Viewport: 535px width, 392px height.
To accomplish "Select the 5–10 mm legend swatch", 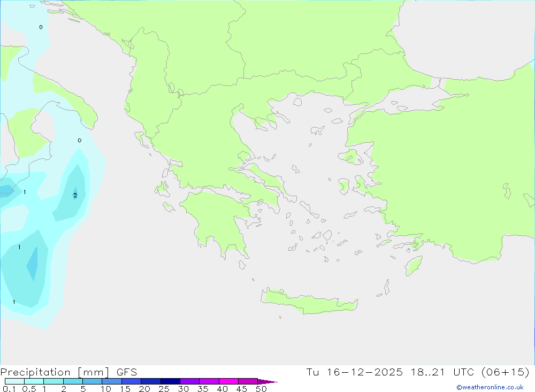I will (x=93, y=381).
